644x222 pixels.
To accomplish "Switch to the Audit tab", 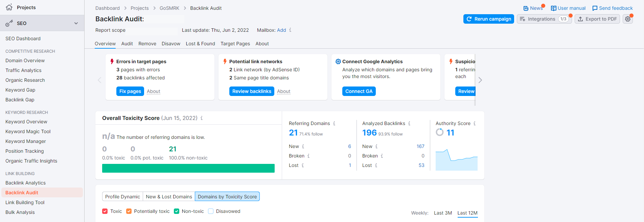I will click(127, 44).
